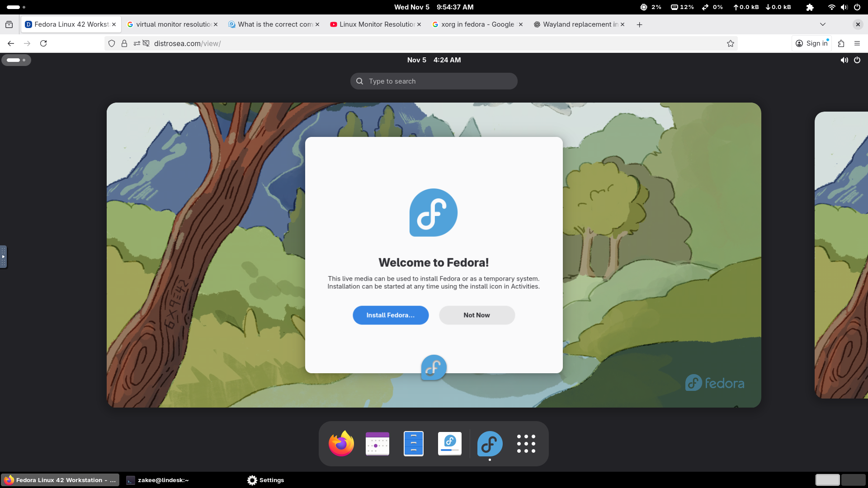Open the Calendar app in dock
Screen dimensions: 868x488
[377, 444]
